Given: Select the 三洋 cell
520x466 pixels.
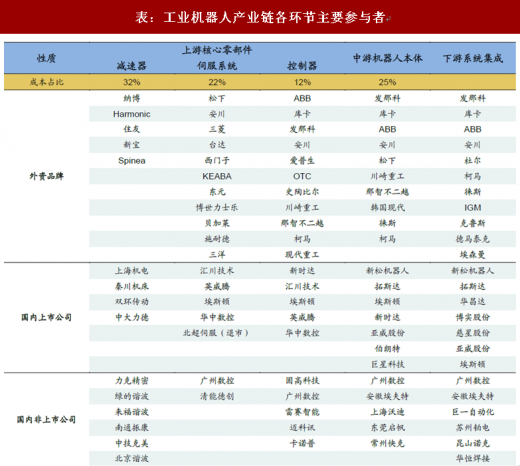Looking at the screenshot, I should pyautogui.click(x=217, y=255).
